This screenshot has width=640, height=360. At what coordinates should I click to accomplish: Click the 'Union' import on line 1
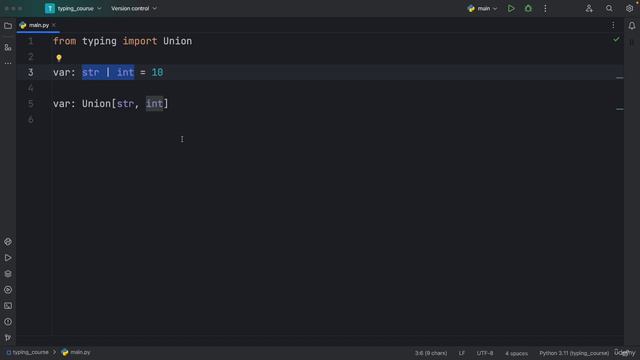pyautogui.click(x=178, y=41)
